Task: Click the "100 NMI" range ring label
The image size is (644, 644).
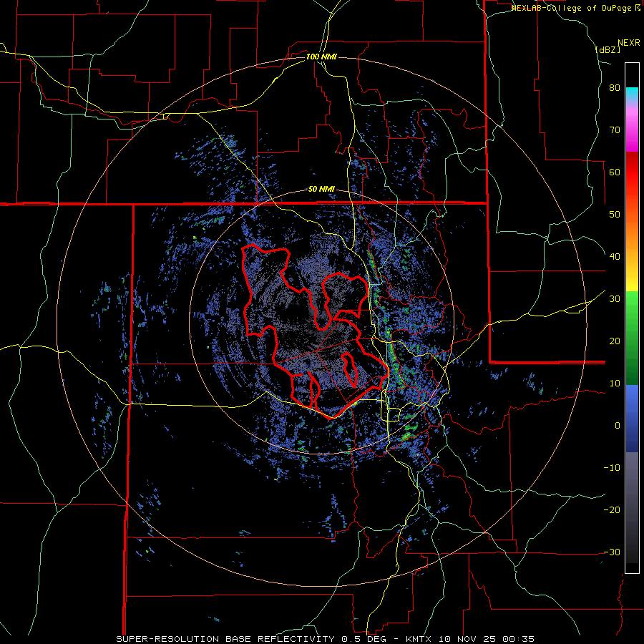Action: click(321, 57)
